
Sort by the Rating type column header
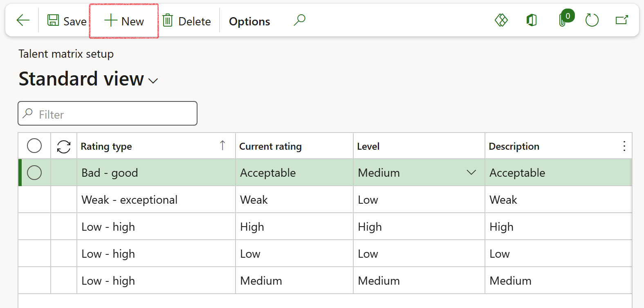pos(106,146)
